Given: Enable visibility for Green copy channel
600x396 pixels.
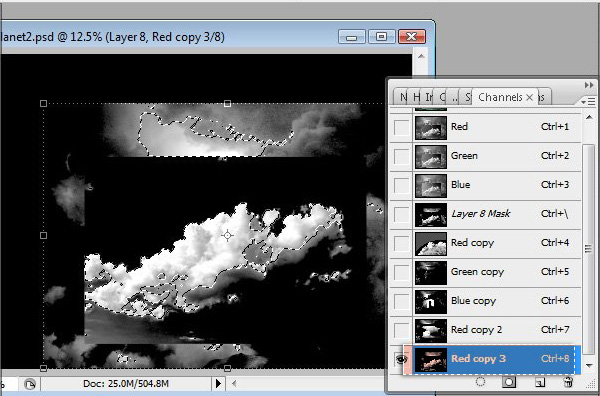Looking at the screenshot, I should point(401,272).
